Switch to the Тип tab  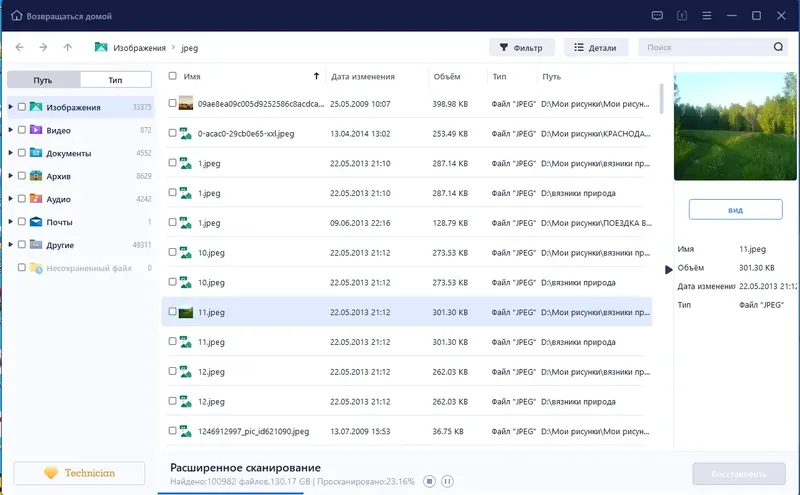click(116, 80)
